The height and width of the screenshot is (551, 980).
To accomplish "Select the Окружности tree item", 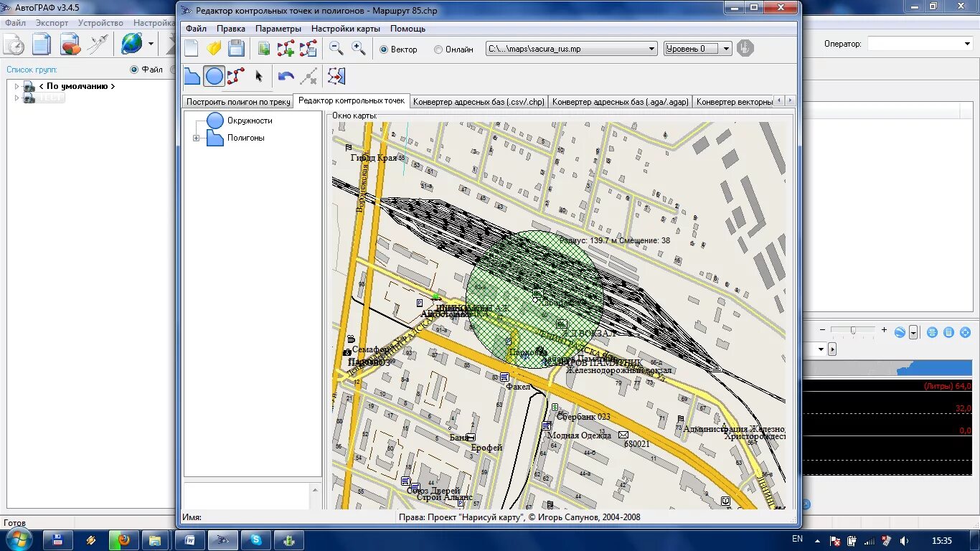I will 250,121.
